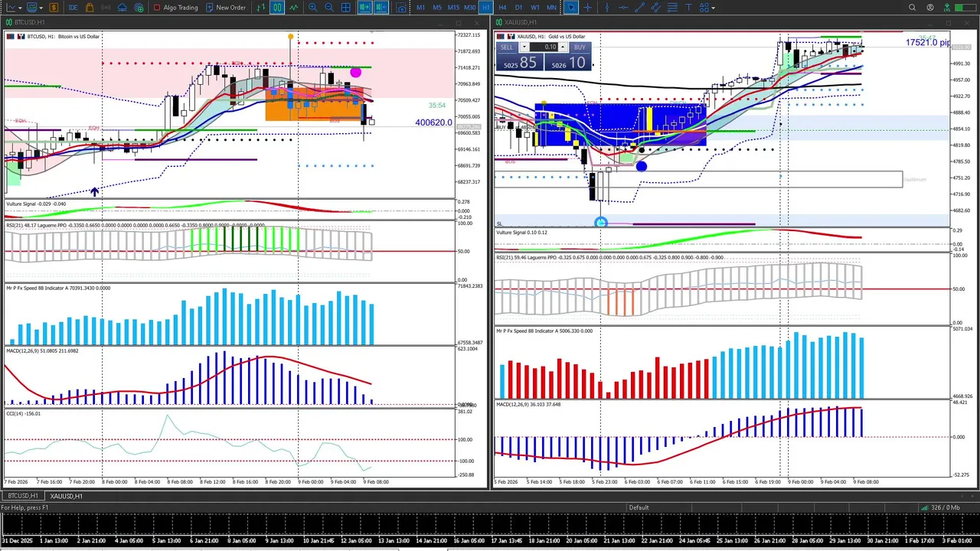Draw a horizontal line
The height and width of the screenshot is (551, 980).
coord(623,8)
